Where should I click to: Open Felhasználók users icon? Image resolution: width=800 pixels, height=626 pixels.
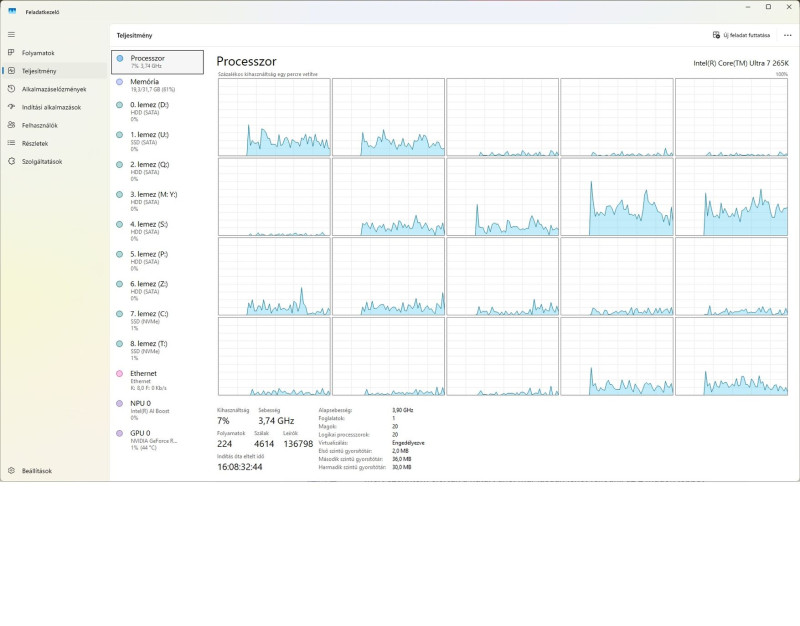[11, 125]
